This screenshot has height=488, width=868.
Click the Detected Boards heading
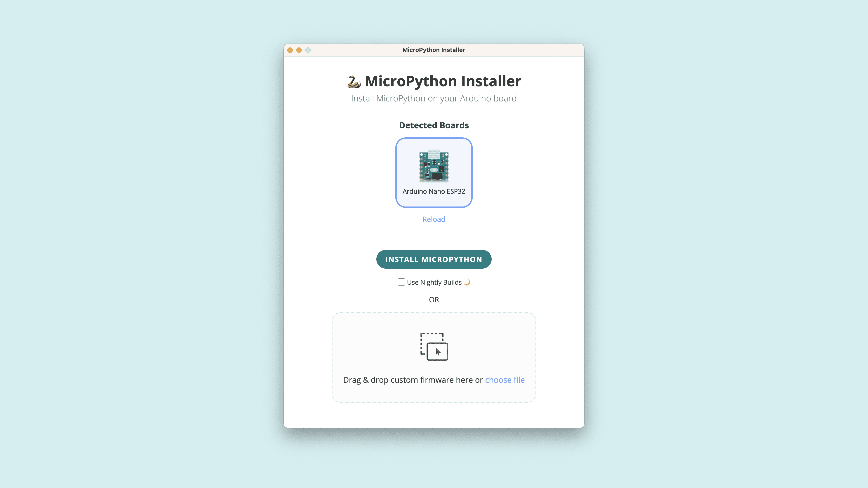click(434, 125)
